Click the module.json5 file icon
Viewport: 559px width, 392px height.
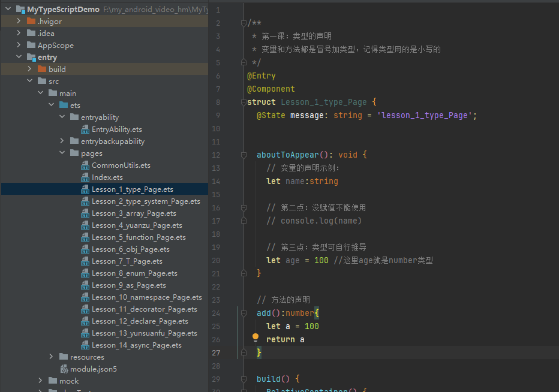(64, 369)
